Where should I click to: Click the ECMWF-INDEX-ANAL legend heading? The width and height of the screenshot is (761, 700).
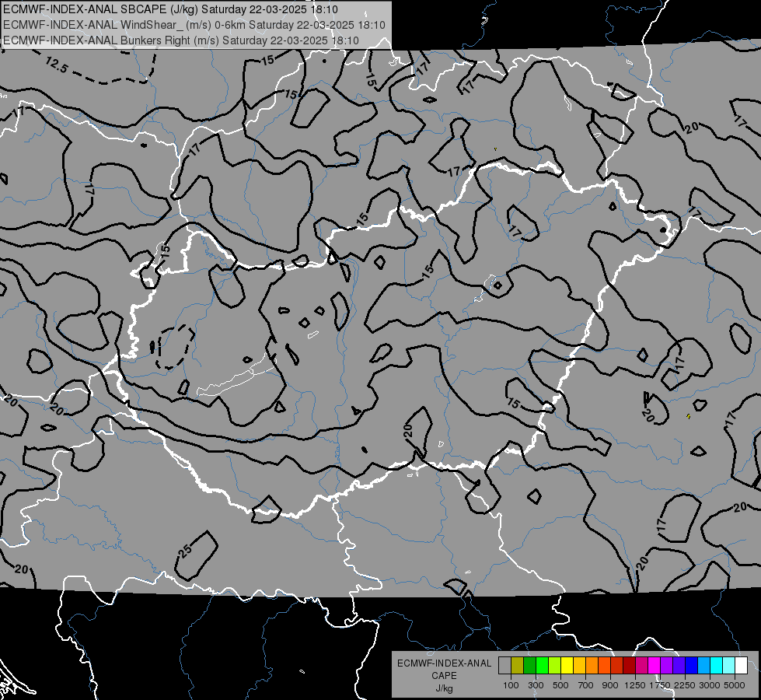[444, 663]
